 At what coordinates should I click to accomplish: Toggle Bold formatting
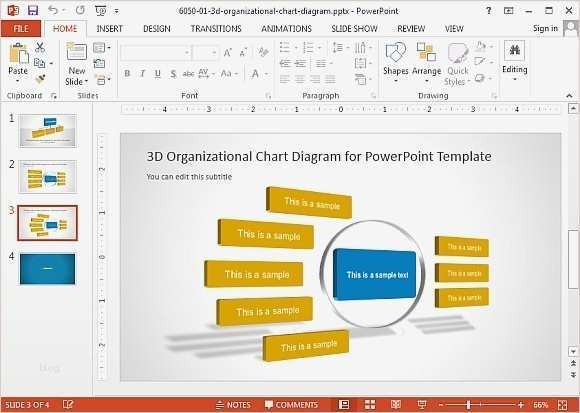click(127, 74)
